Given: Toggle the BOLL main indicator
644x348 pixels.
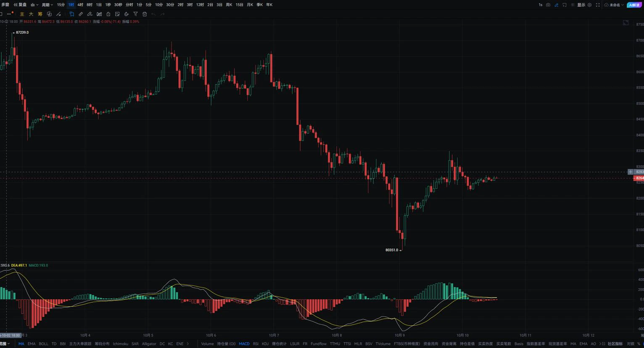Looking at the screenshot, I should (44, 344).
